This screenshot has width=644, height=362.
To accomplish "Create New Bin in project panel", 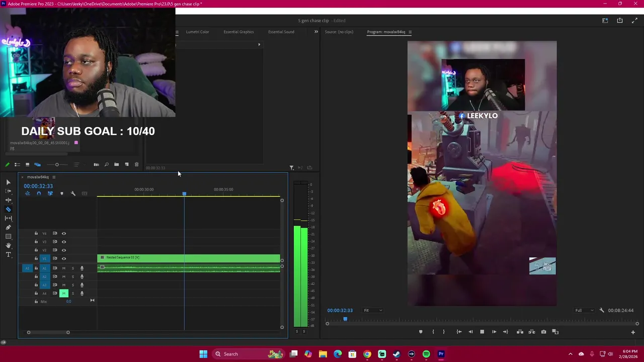I will tap(116, 164).
